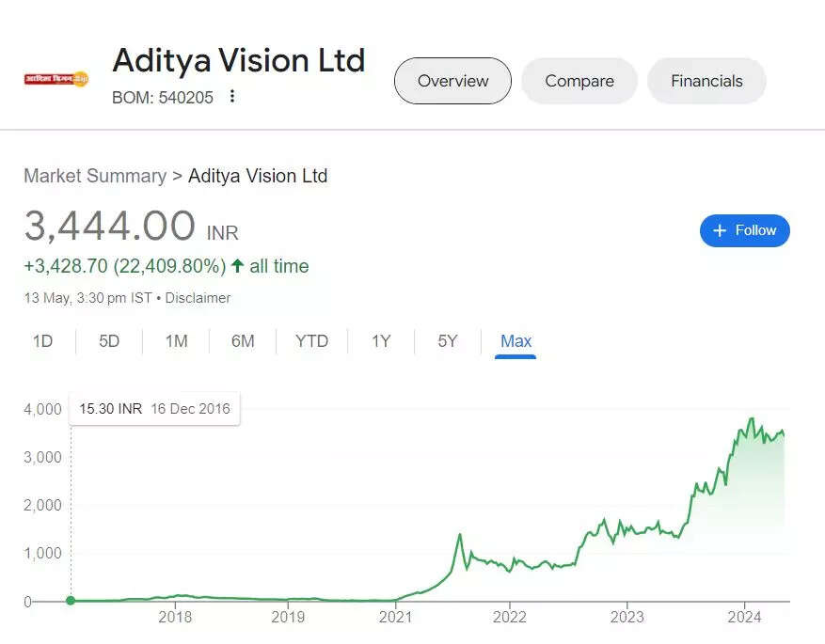
Task: Open the Market Summary breadcrumb link
Action: coord(94,176)
